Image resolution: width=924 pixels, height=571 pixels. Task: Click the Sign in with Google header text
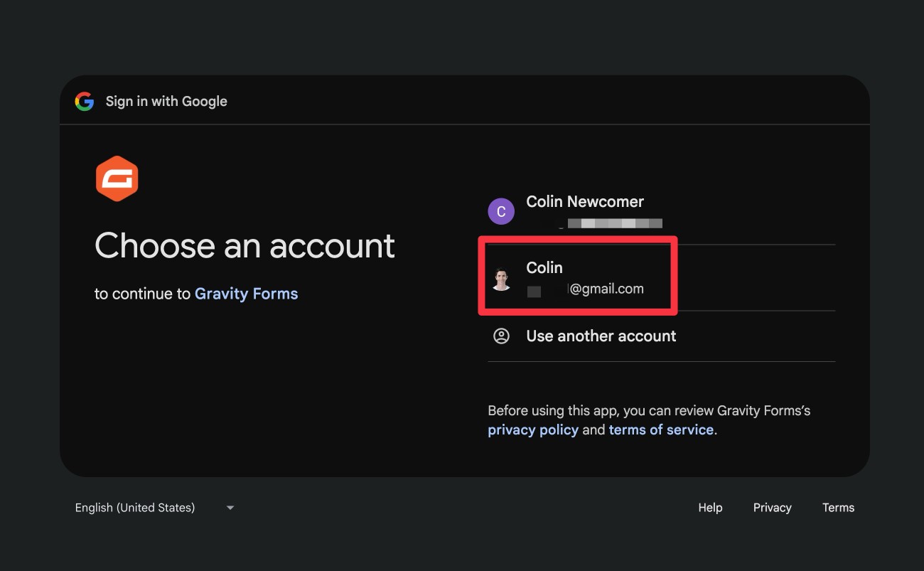pos(166,101)
